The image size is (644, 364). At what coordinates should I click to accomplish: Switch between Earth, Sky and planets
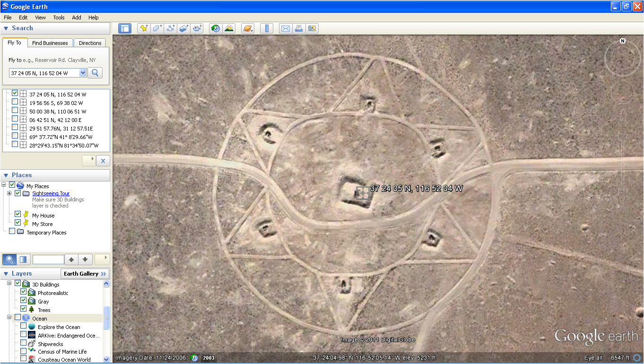click(x=248, y=28)
